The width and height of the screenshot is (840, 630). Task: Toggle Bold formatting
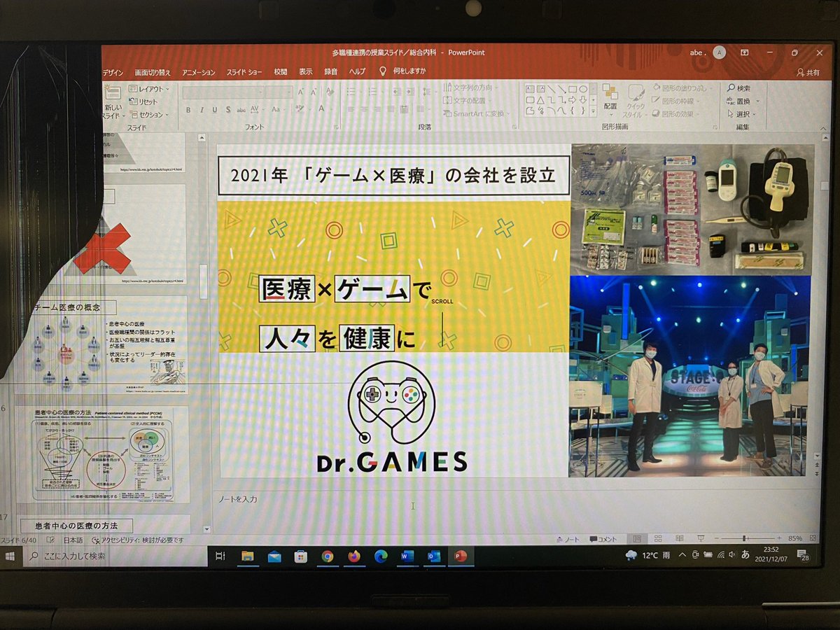pyautogui.click(x=188, y=110)
